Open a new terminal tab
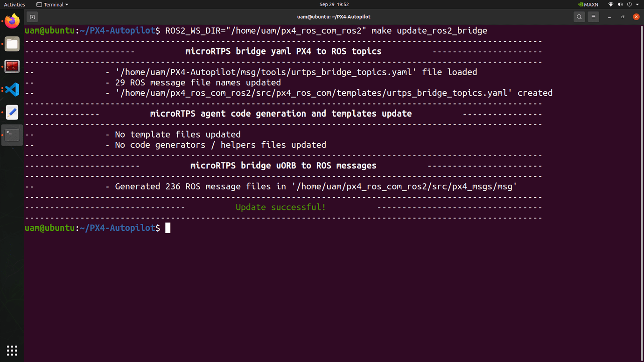Image resolution: width=644 pixels, height=362 pixels. pyautogui.click(x=32, y=16)
